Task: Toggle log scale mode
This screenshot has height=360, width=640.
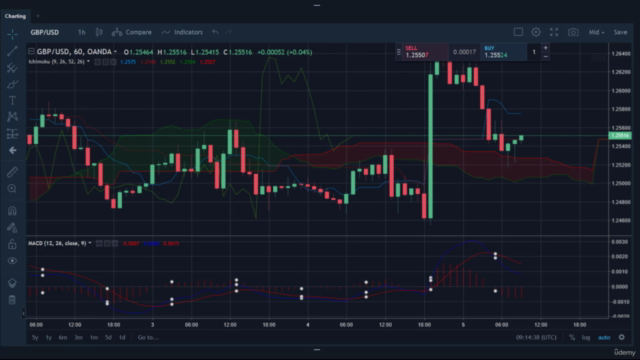Action: [586, 338]
